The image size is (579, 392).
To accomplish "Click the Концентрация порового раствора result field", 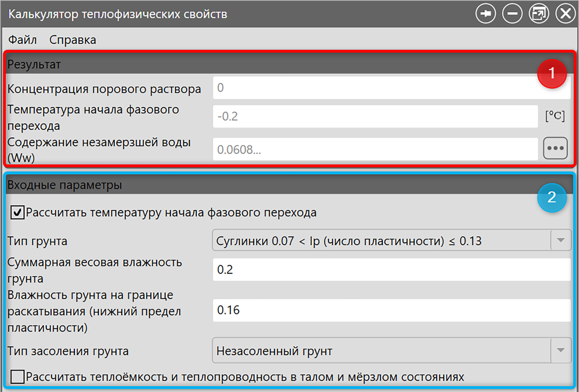I will click(x=392, y=88).
